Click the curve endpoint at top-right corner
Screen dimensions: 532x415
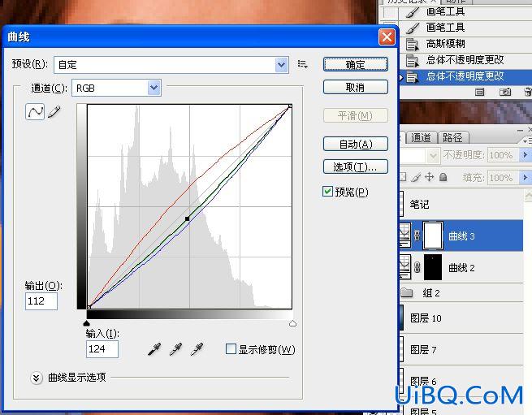[290, 106]
